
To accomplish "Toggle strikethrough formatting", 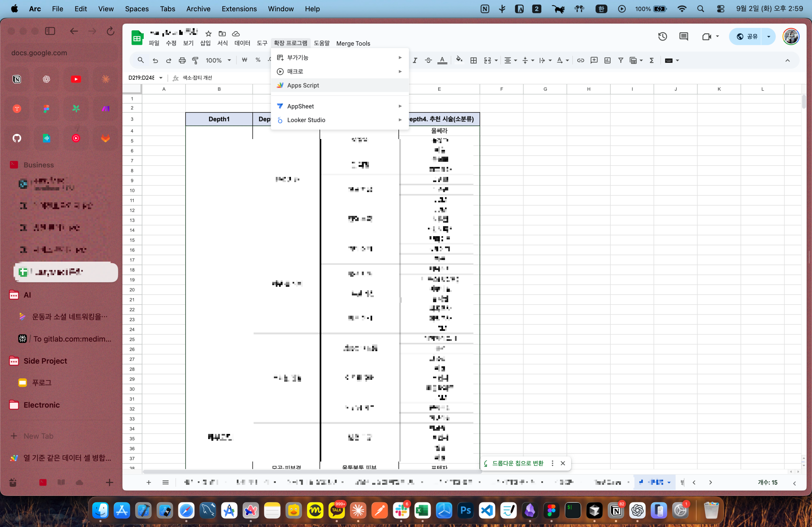I will [428, 60].
